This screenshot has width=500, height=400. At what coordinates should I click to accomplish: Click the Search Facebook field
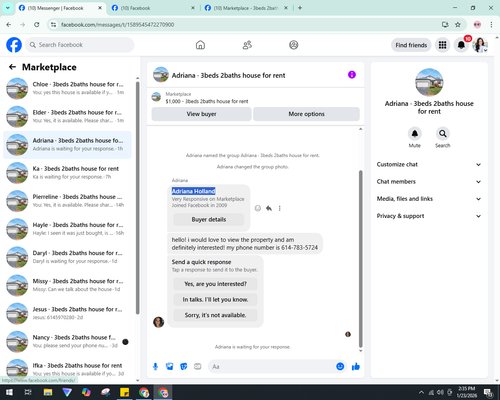80,45
